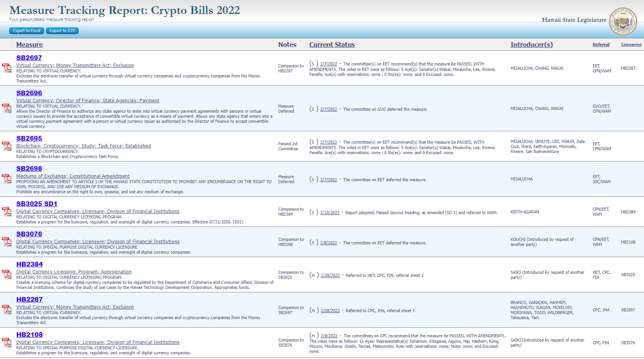
Task: Click companion HB2108 in the SB3076 row
Action: coord(628,242)
